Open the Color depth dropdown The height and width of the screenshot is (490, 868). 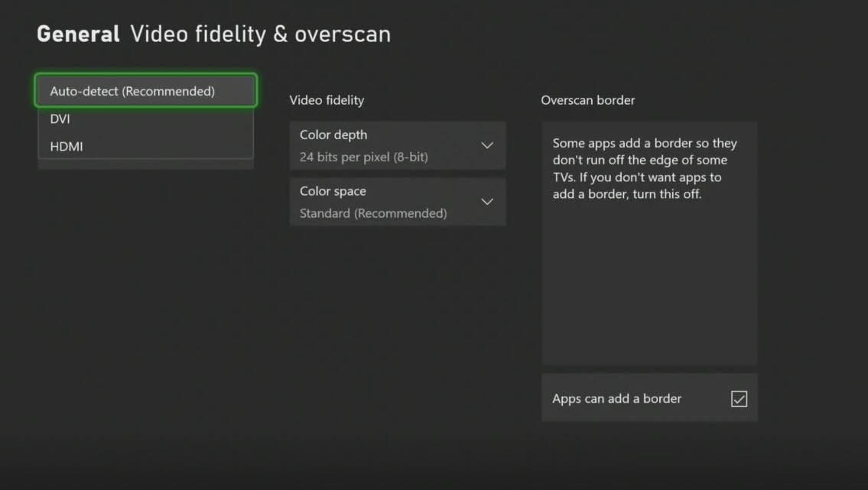click(x=398, y=145)
